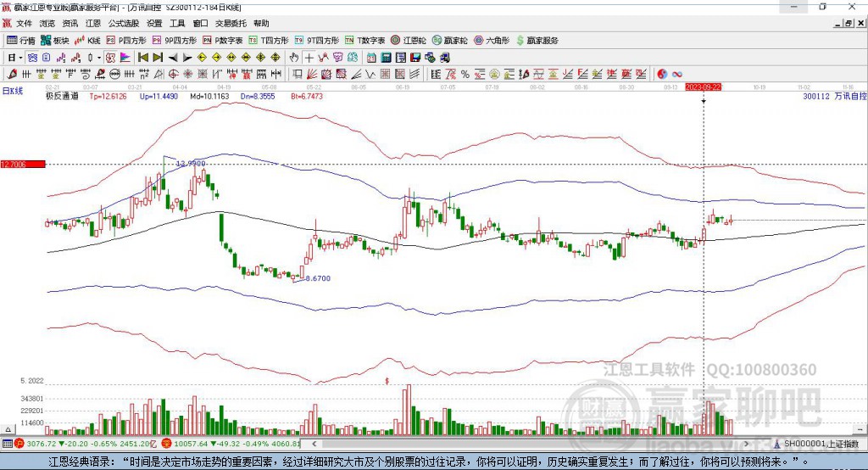The width and height of the screenshot is (868, 470).
Task: Open the 9T四方形 tool
Action: tap(317, 41)
